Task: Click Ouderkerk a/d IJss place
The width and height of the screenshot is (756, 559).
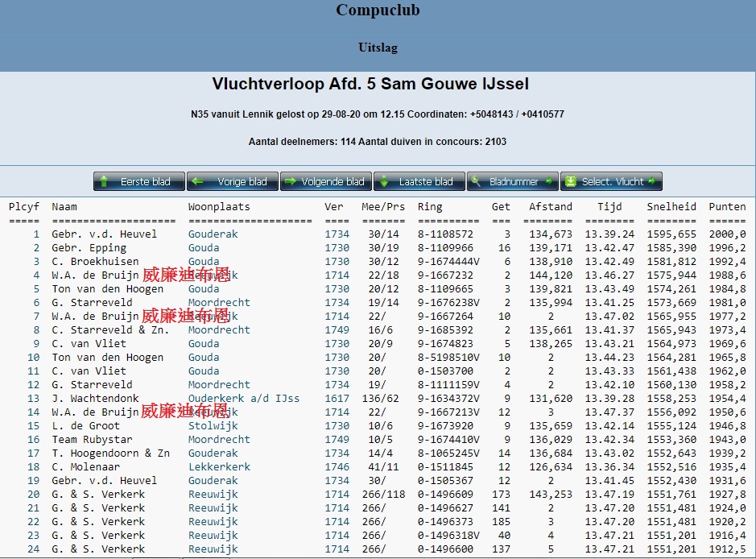Action: pyautogui.click(x=243, y=399)
